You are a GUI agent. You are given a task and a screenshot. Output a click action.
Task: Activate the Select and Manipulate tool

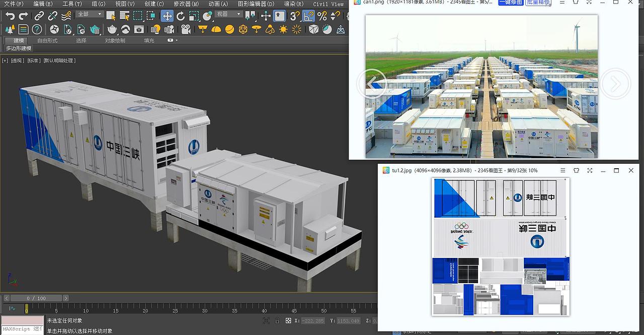point(266,16)
